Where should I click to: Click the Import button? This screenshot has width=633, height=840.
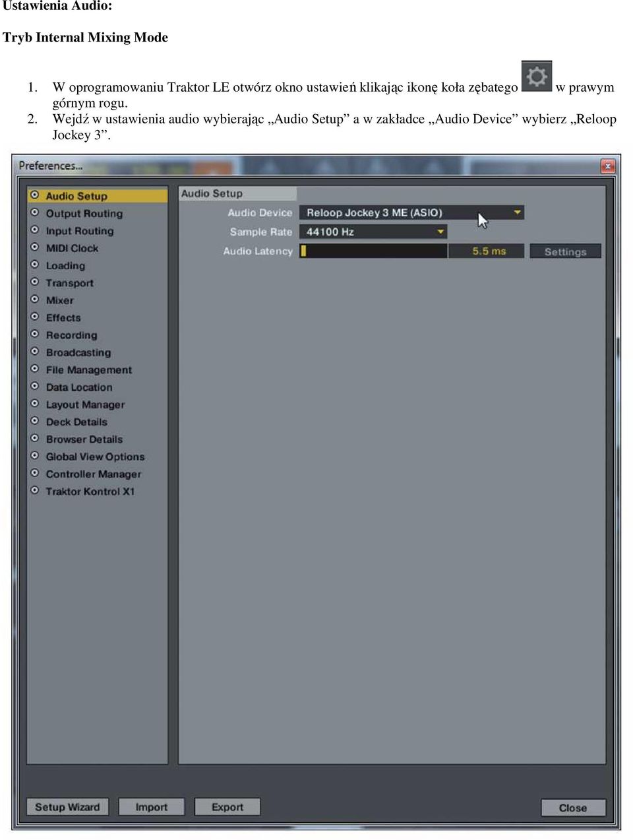pyautogui.click(x=152, y=807)
